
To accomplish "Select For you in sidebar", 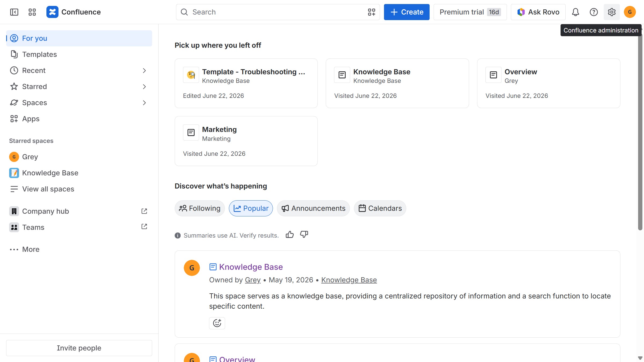I will tap(79, 38).
